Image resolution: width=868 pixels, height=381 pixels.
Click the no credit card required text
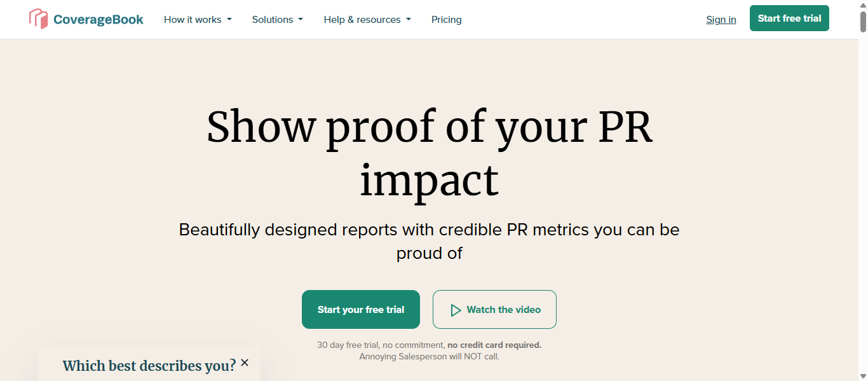coord(494,345)
